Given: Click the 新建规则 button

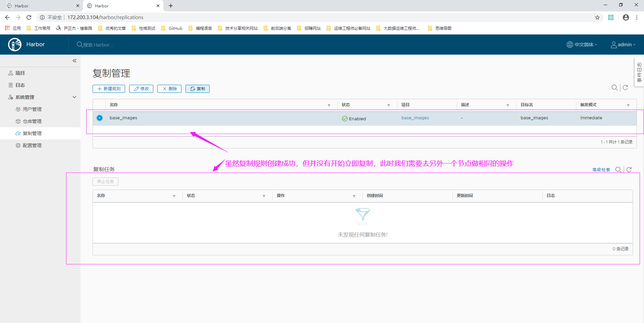Looking at the screenshot, I should (109, 89).
